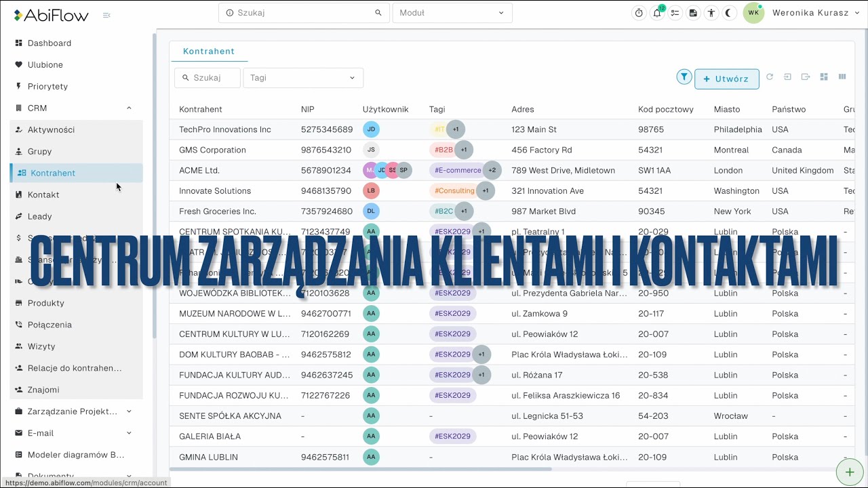Click the Utwórz create button
Viewport: 868px width, 488px height.
pyautogui.click(x=727, y=79)
